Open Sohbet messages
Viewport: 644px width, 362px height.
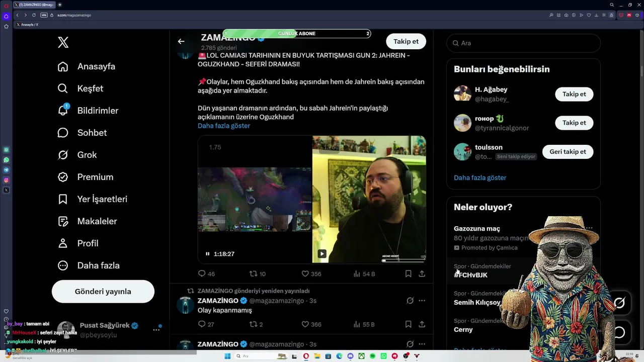click(x=82, y=133)
